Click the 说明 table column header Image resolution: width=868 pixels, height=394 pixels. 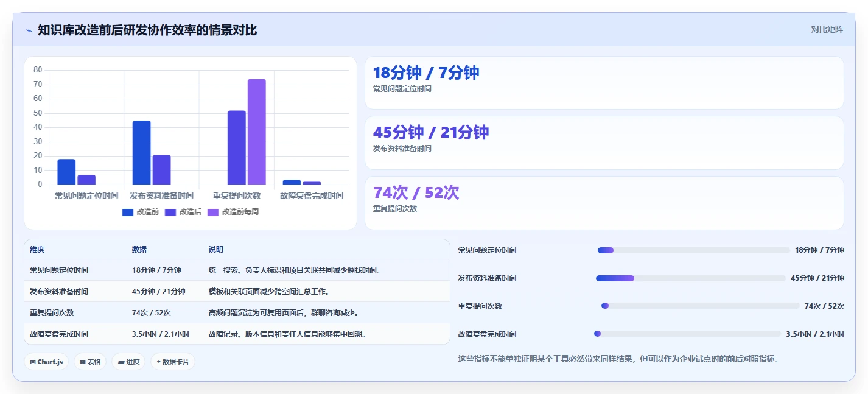pyautogui.click(x=216, y=250)
